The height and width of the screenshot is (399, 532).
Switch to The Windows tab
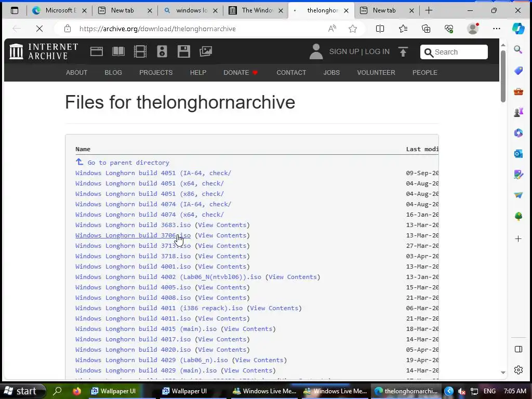(255, 10)
